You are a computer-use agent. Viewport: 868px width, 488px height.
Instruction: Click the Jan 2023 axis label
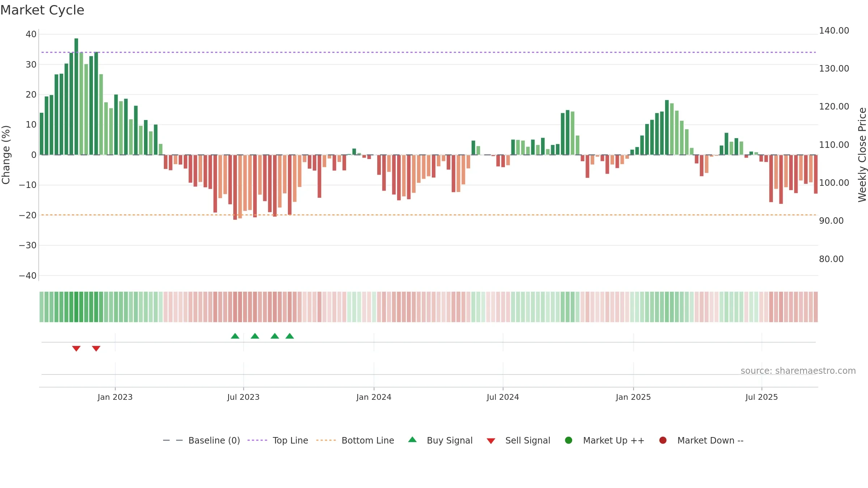pos(115,397)
